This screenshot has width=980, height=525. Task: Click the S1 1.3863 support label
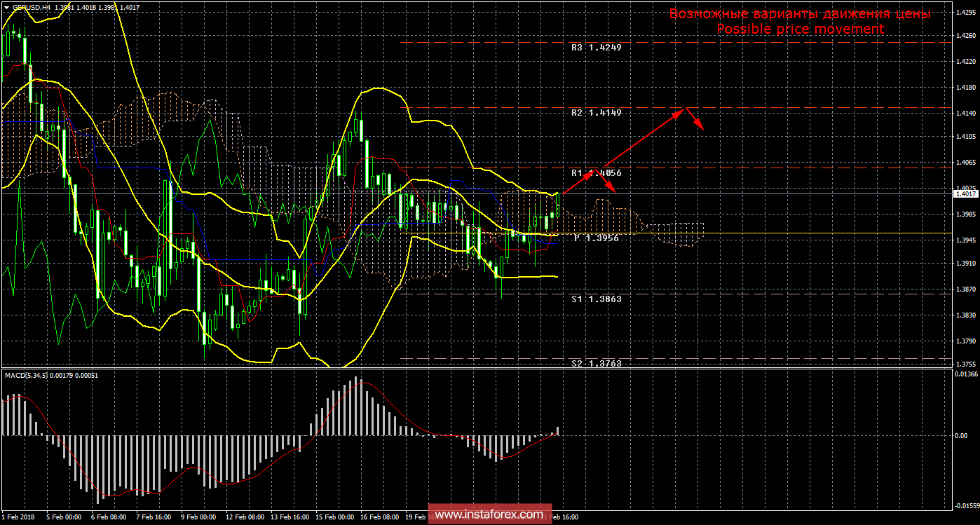[596, 299]
